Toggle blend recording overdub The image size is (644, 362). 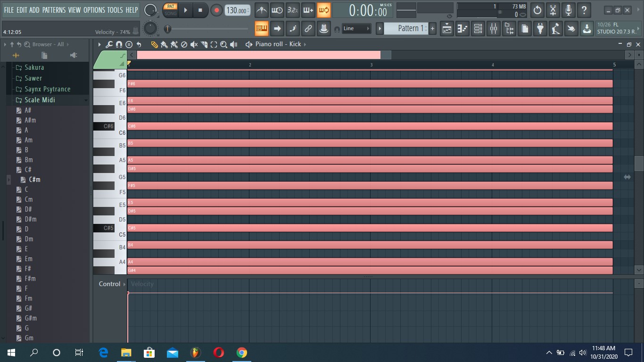[308, 10]
